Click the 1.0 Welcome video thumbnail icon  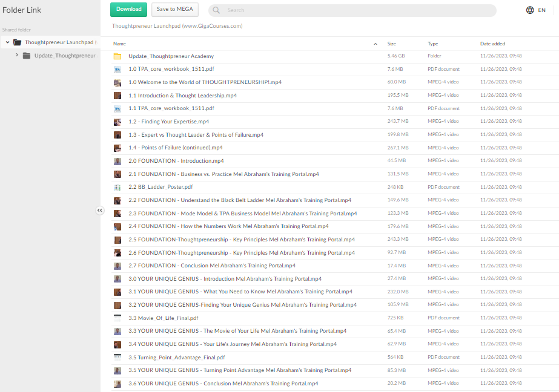pos(117,82)
